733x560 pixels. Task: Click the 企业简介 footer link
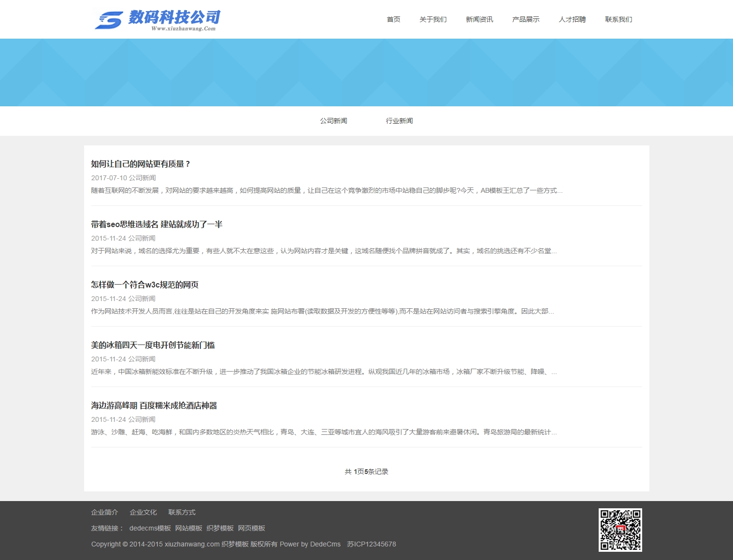104,513
